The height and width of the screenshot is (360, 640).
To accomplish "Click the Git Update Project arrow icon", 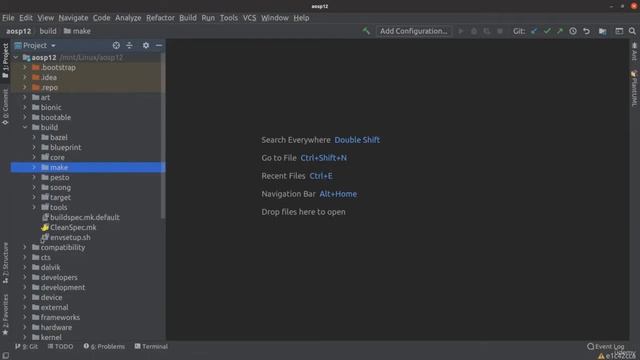I will coord(534,31).
